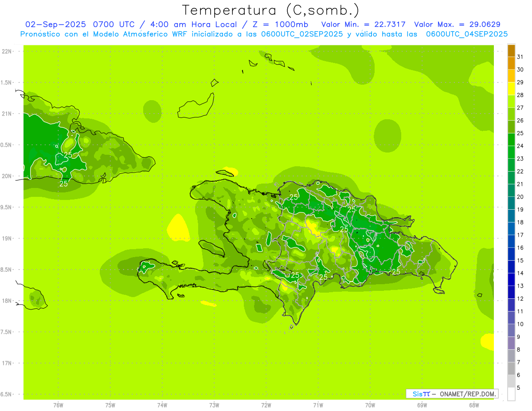Click Gonâve Island outline in Haiti's gulf

tap(211, 248)
